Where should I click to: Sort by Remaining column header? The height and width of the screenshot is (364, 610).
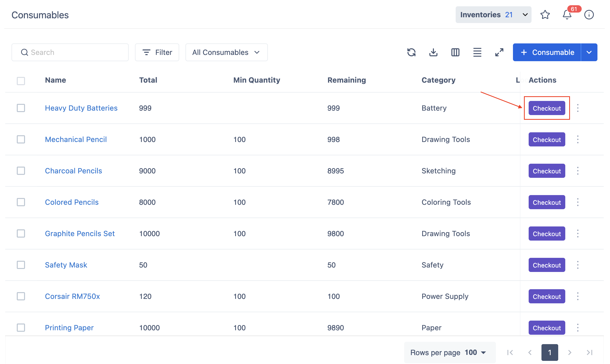click(346, 80)
